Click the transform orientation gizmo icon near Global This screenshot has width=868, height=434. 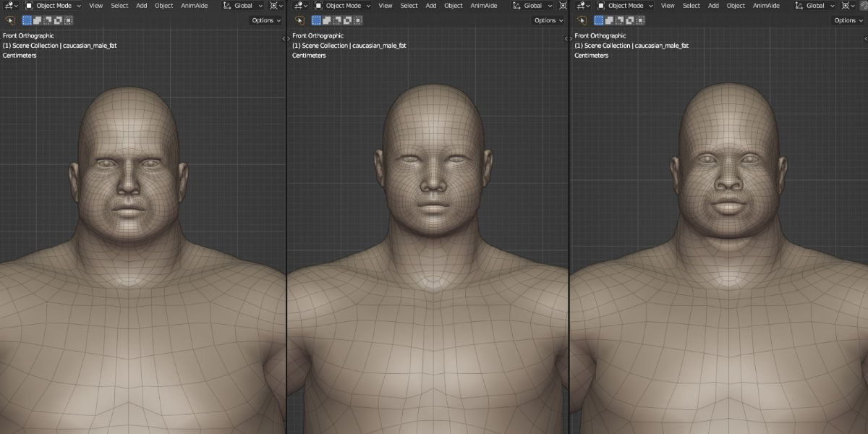228,5
